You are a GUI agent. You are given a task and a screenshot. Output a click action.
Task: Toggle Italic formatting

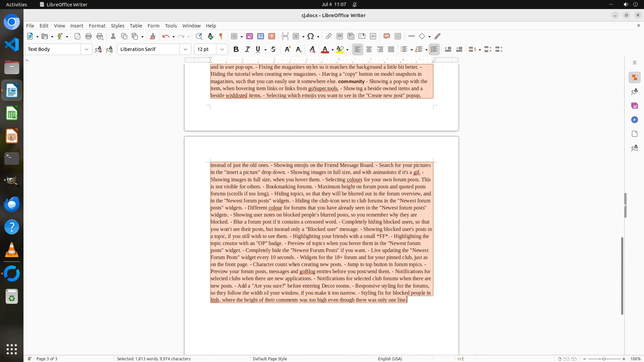click(x=247, y=49)
